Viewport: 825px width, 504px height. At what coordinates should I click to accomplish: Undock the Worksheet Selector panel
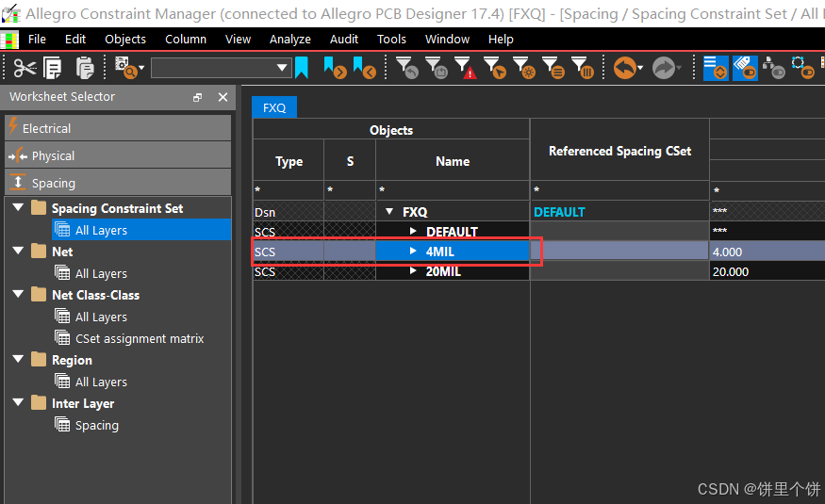[197, 97]
